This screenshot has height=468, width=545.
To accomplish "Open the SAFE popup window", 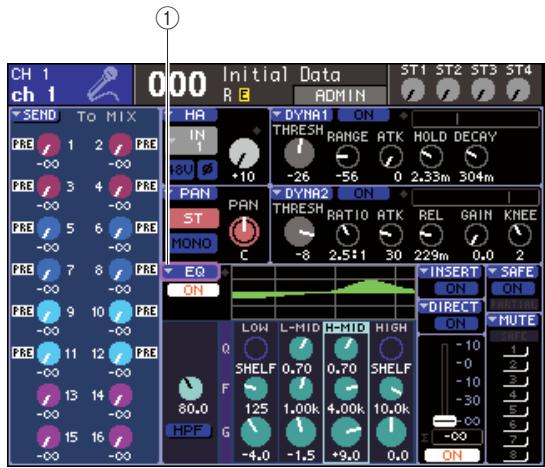I will [x=513, y=272].
